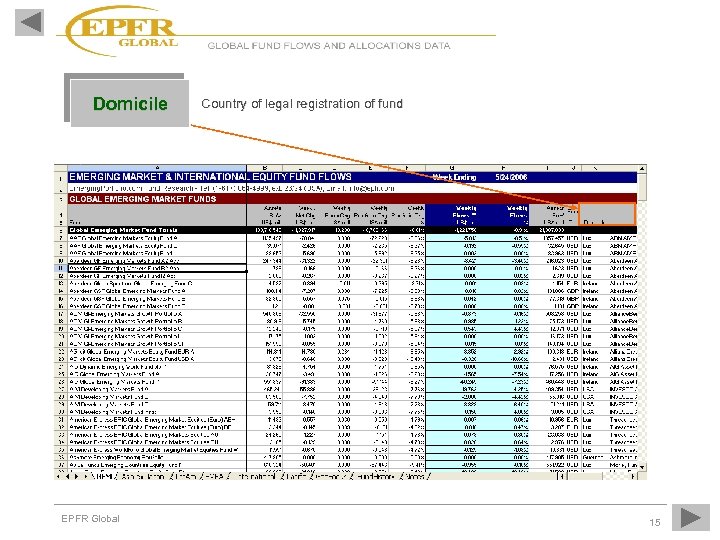Select column G header in spreadsheet
720x540 pixels.
point(452,168)
